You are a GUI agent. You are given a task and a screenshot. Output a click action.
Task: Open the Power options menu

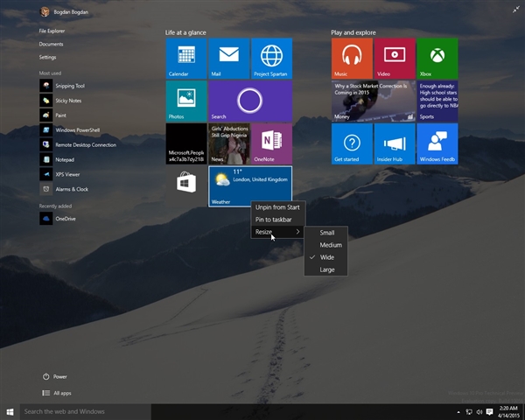[x=59, y=376]
